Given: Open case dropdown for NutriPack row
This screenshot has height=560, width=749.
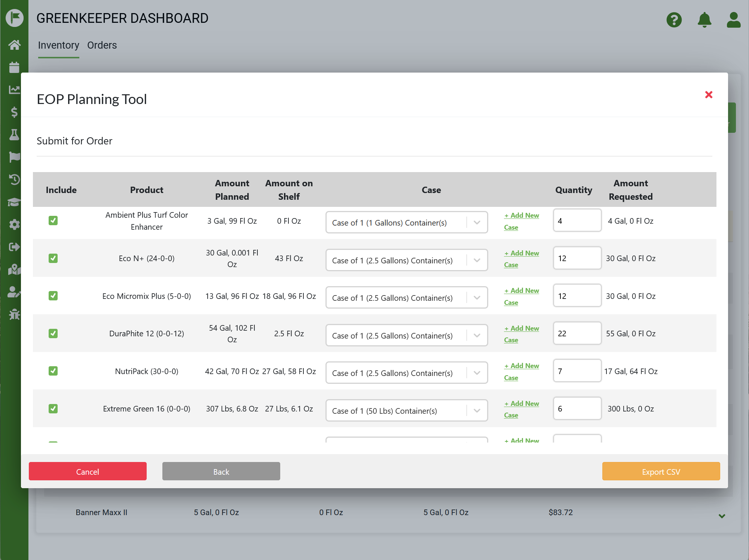Looking at the screenshot, I should point(407,373).
